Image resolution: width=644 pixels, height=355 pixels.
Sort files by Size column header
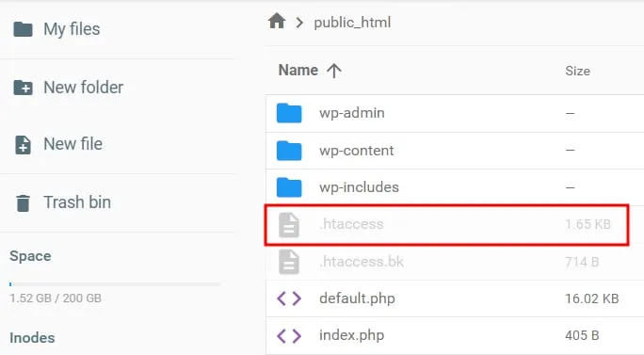(577, 71)
